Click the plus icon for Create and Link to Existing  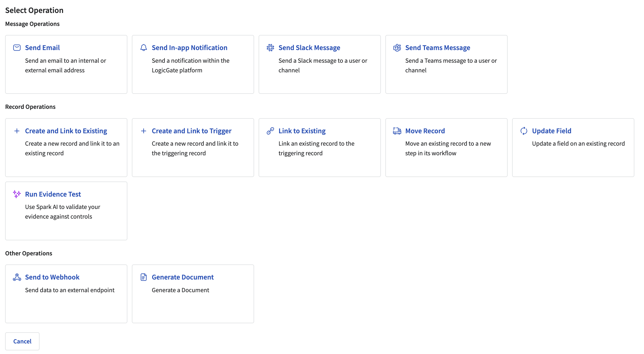pos(17,131)
